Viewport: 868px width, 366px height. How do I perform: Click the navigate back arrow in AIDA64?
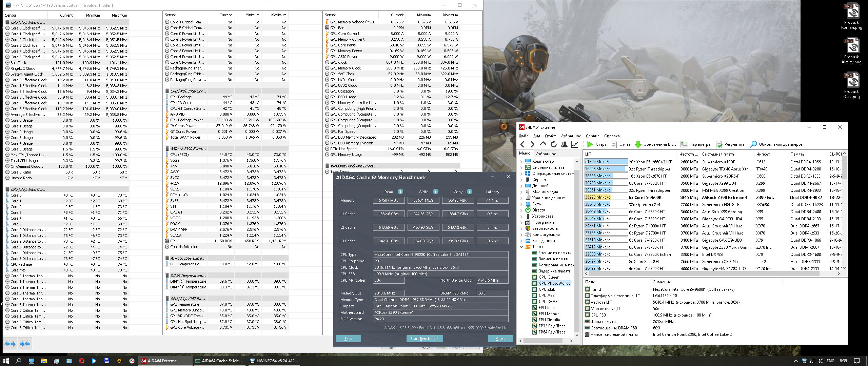(522, 144)
